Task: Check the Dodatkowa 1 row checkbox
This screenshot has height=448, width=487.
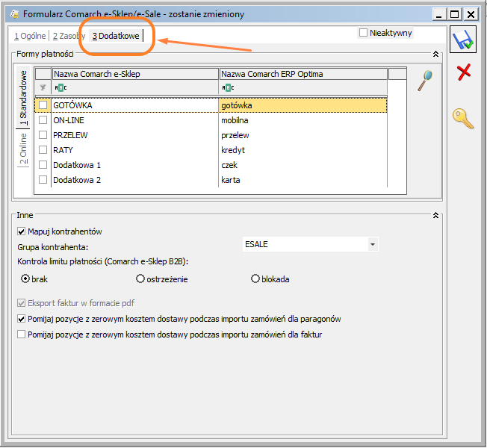Action: coord(43,164)
